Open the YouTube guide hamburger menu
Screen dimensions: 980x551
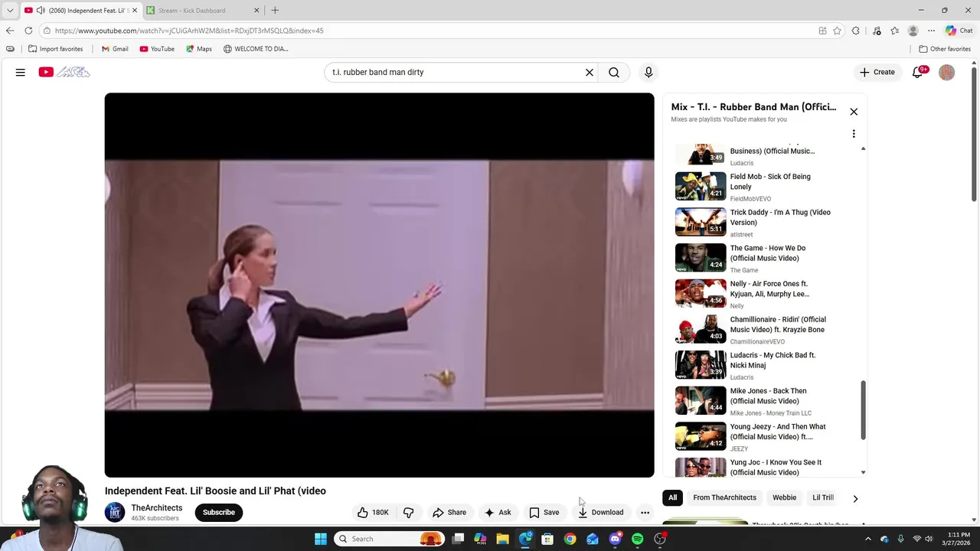[x=21, y=72]
